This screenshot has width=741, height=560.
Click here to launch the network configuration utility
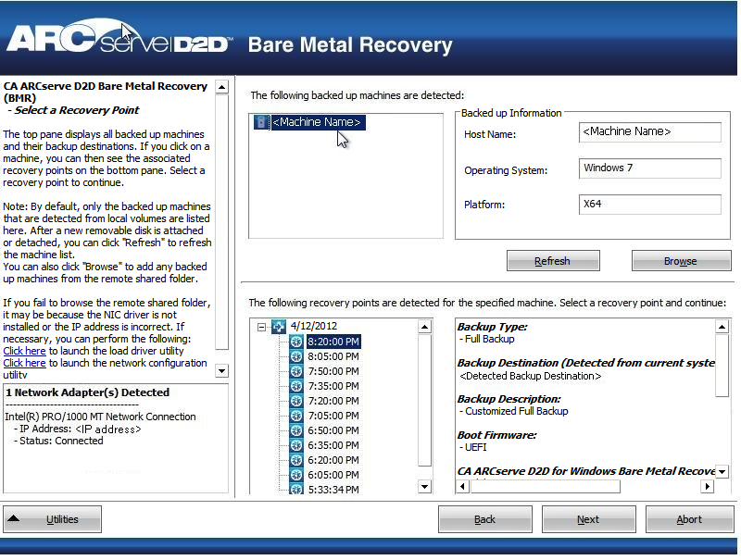tap(24, 362)
